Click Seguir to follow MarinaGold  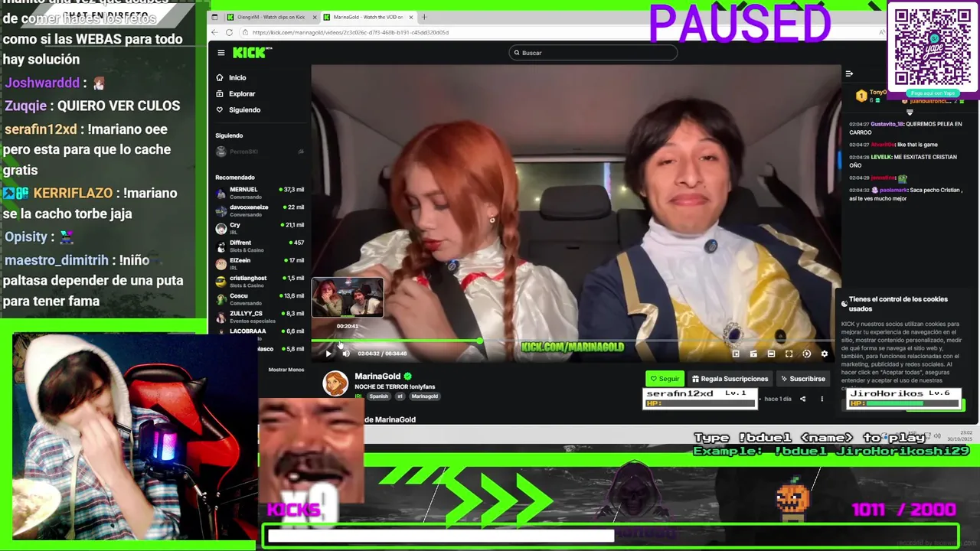pos(665,379)
